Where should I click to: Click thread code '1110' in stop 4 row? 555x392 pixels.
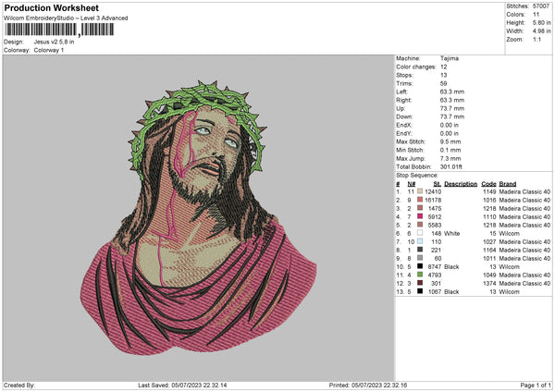(x=489, y=217)
